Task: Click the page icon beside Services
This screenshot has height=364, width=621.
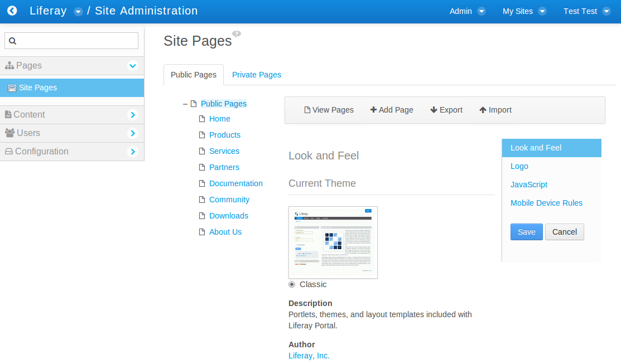Action: [202, 151]
